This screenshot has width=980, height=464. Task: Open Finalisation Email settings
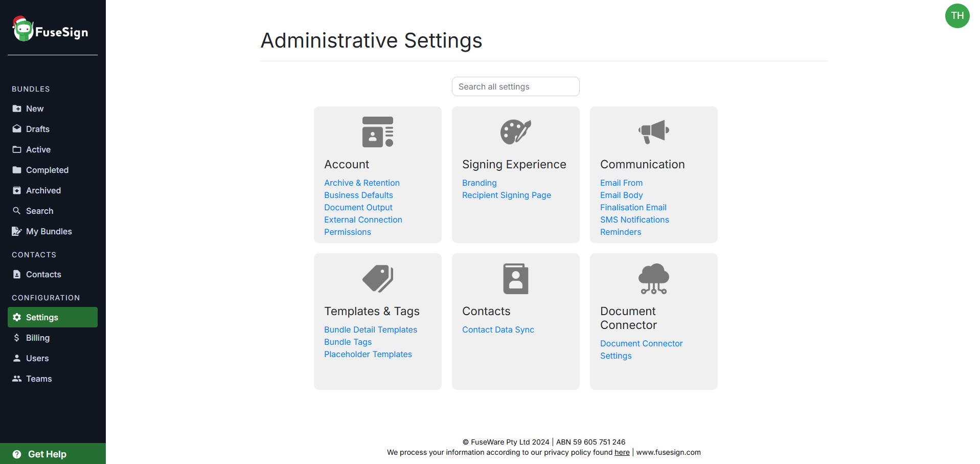tap(633, 207)
